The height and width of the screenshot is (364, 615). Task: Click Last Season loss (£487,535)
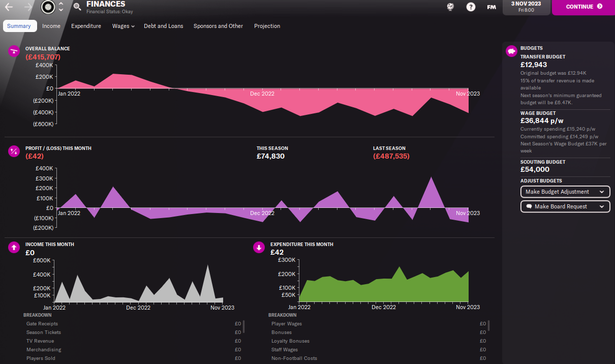391,156
